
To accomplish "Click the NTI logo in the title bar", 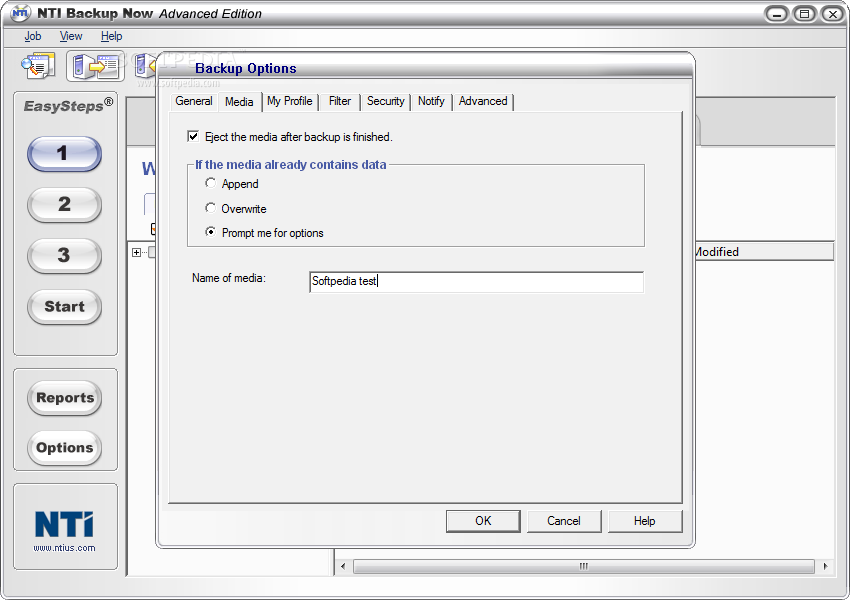I will (x=21, y=13).
